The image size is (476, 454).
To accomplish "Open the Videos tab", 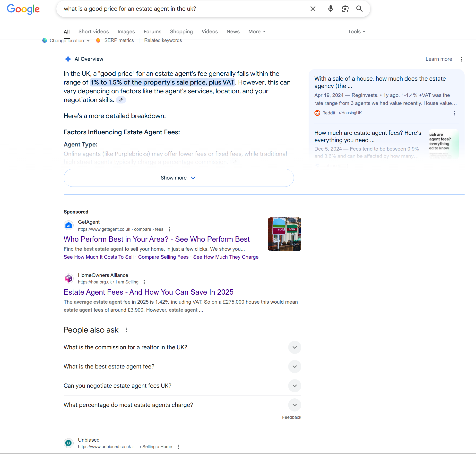I will (x=210, y=32).
